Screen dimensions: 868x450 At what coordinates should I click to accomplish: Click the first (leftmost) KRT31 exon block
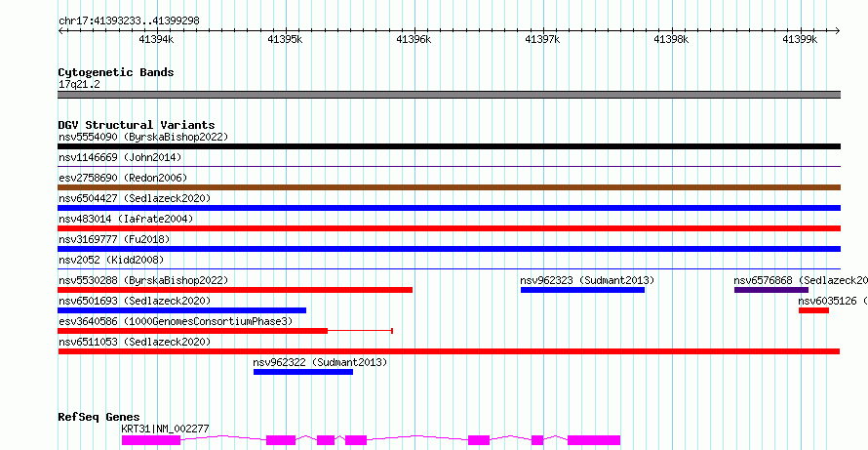tap(151, 440)
